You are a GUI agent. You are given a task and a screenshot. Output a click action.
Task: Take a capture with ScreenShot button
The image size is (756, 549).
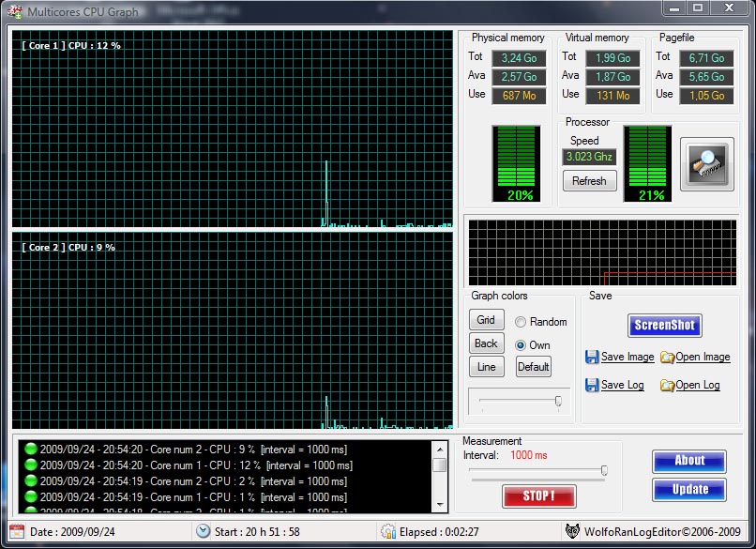point(664,326)
